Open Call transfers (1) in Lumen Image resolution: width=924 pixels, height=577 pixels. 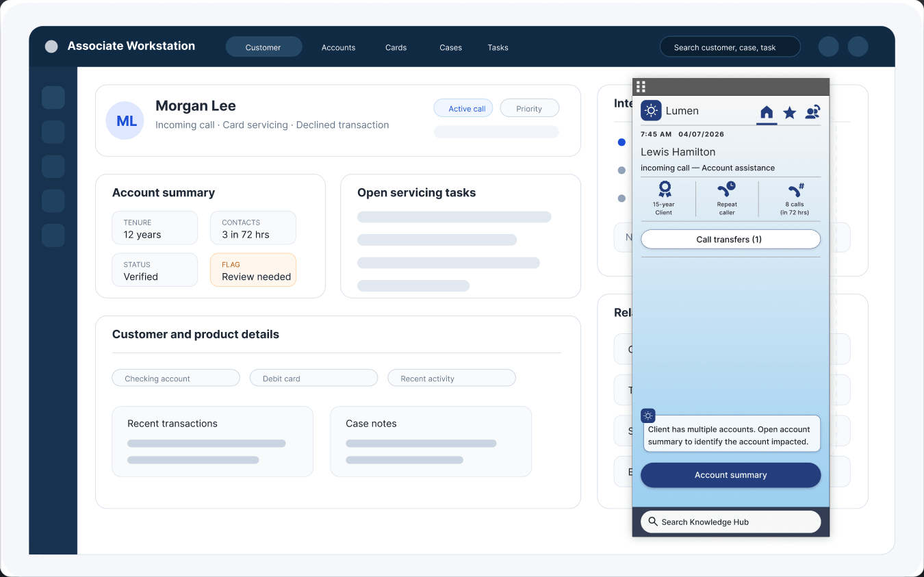pyautogui.click(x=730, y=240)
